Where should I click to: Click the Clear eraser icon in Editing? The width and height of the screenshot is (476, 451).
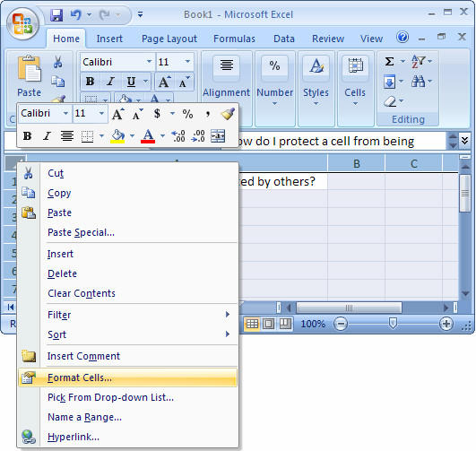point(390,101)
